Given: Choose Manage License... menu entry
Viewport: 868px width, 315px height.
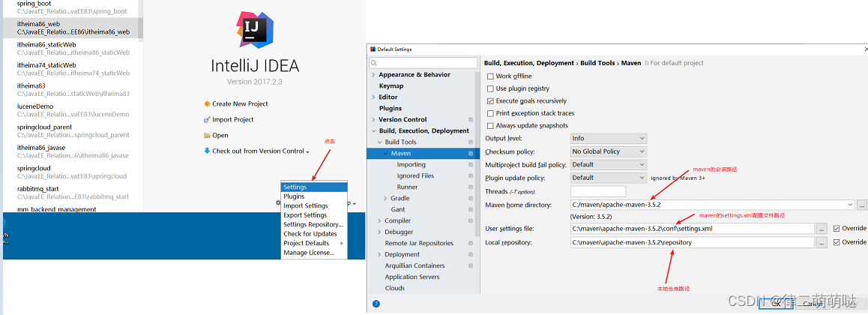Looking at the screenshot, I should pos(314,253).
